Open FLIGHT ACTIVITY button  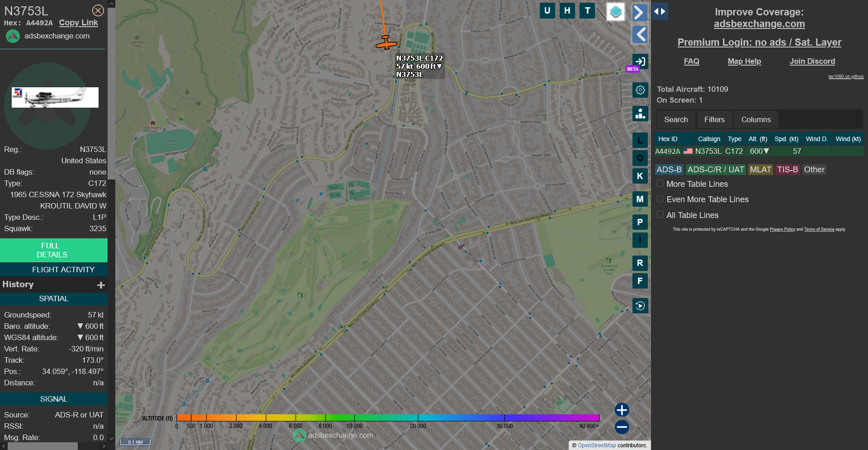click(x=54, y=270)
